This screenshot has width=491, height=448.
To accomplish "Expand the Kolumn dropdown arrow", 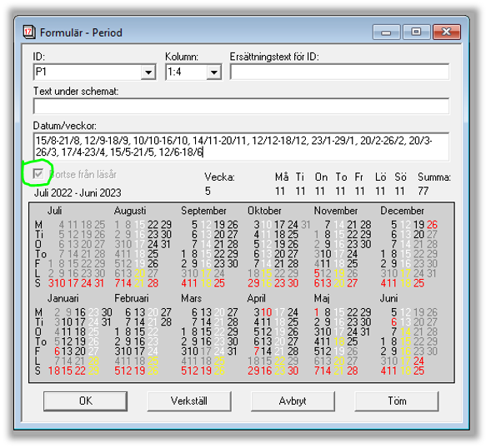I will coord(214,72).
